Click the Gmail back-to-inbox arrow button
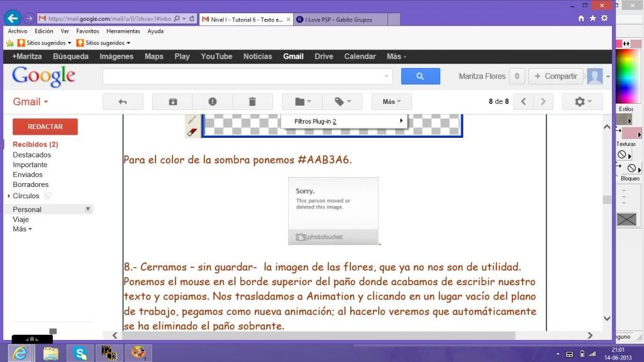Screen dimensions: 644x362 point(123,101)
